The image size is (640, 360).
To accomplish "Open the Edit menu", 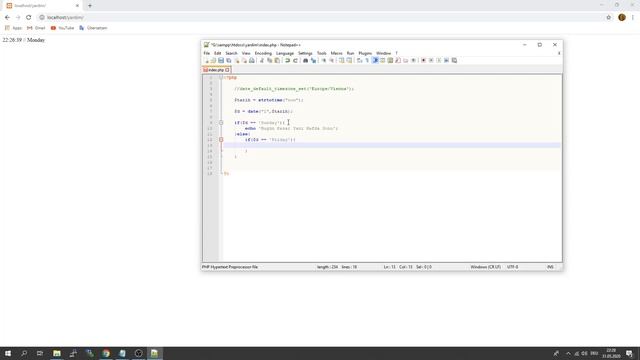I will (x=218, y=53).
